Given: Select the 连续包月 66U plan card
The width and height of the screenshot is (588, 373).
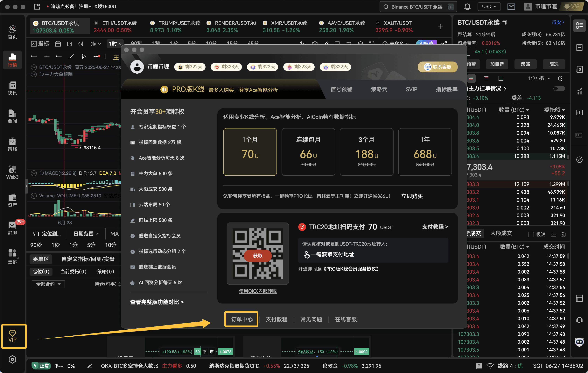Looking at the screenshot, I should click(308, 152).
